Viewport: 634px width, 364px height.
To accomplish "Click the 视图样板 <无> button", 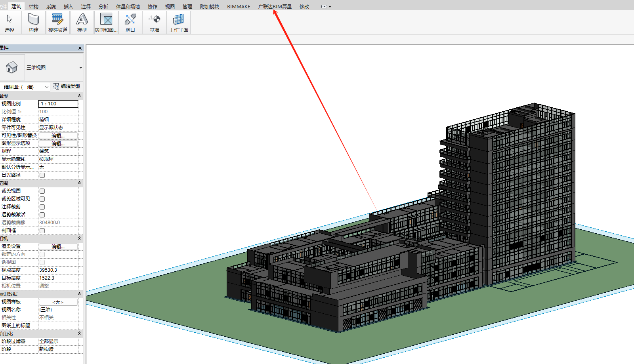I will point(58,302).
